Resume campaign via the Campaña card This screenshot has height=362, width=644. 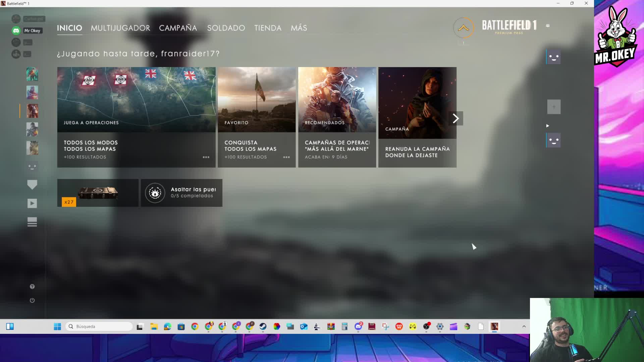[x=417, y=117]
